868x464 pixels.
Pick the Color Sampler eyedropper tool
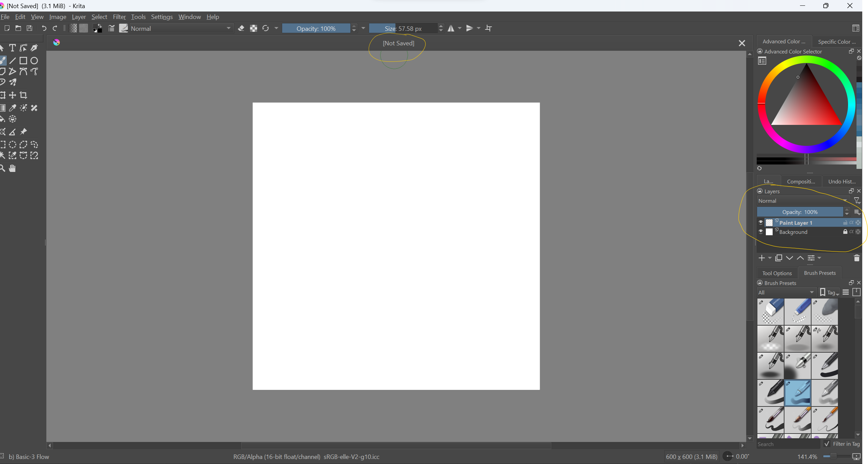pos(13,108)
